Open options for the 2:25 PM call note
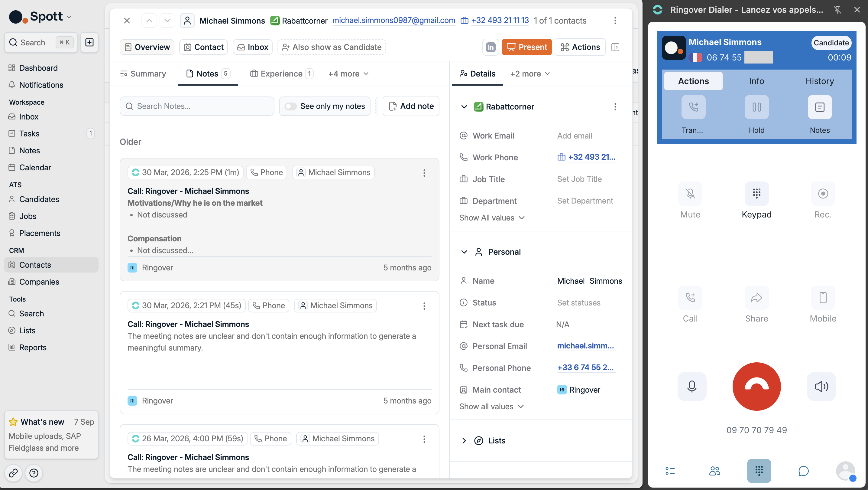 [x=424, y=173]
